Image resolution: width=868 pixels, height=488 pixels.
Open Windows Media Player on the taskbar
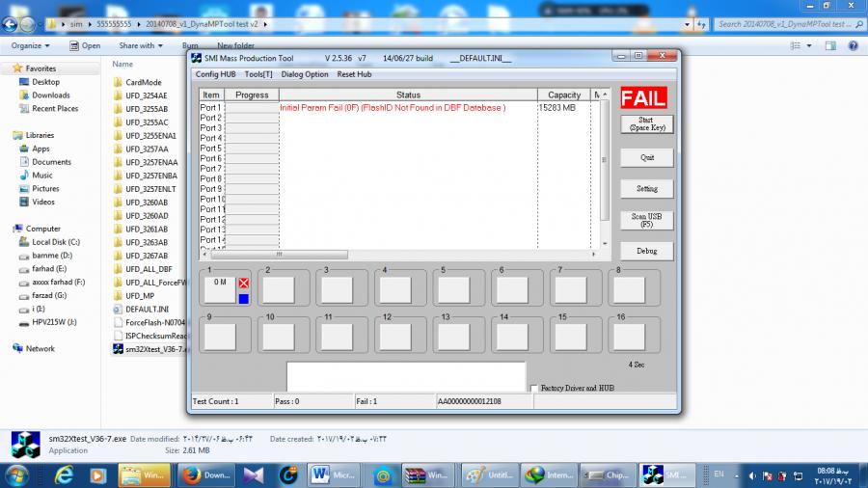(x=97, y=474)
